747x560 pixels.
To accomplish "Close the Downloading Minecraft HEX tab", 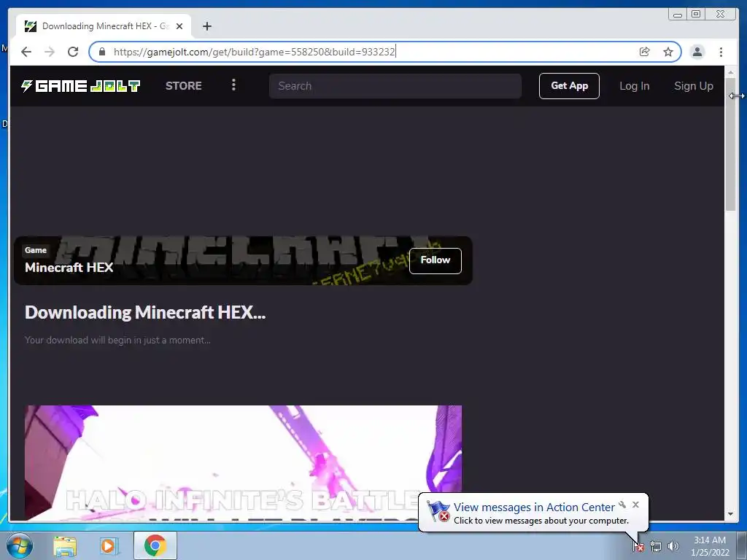I will (x=179, y=26).
